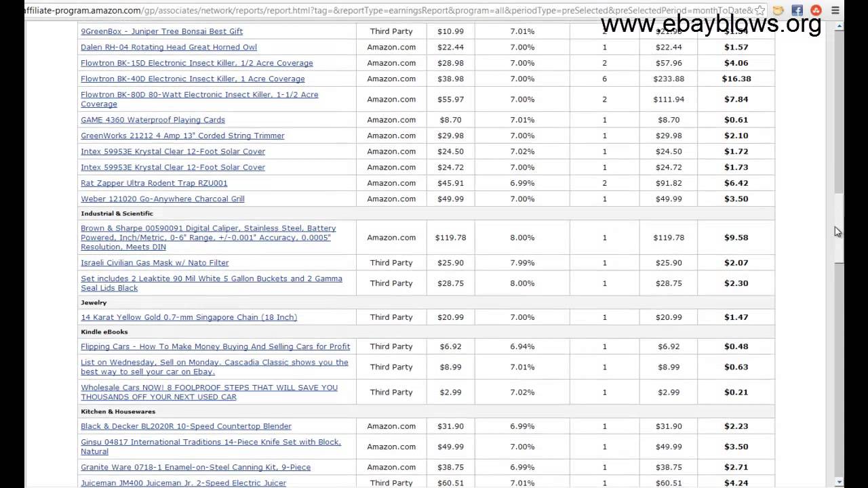Click the quantity 6 cell
This screenshot has width=868, height=488.
tap(604, 79)
